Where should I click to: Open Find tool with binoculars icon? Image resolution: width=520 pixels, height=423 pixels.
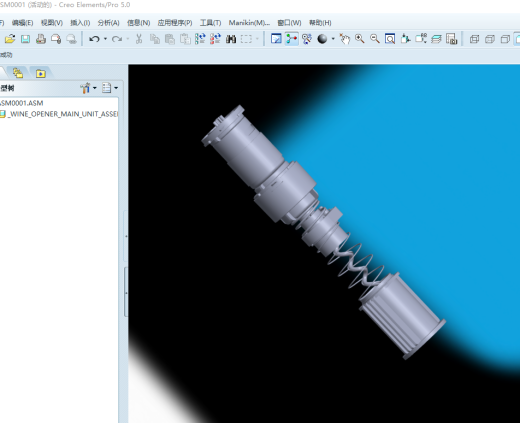[x=231, y=39]
